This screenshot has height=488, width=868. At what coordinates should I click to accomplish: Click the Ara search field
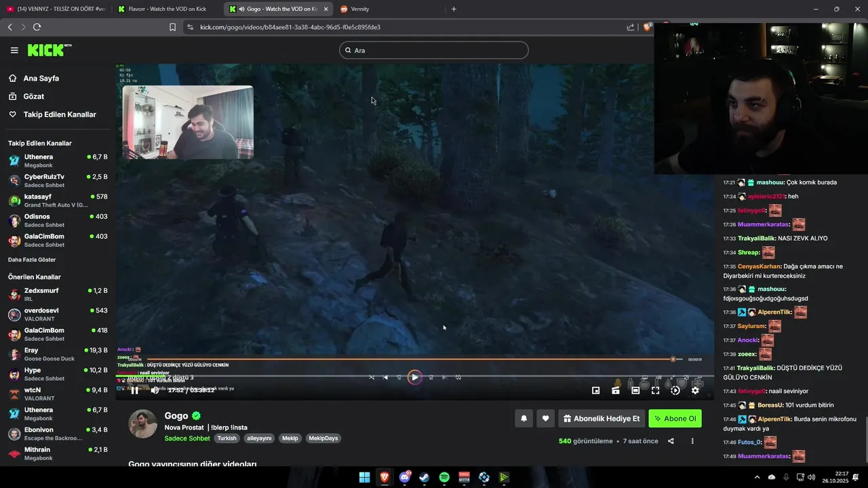coord(434,50)
